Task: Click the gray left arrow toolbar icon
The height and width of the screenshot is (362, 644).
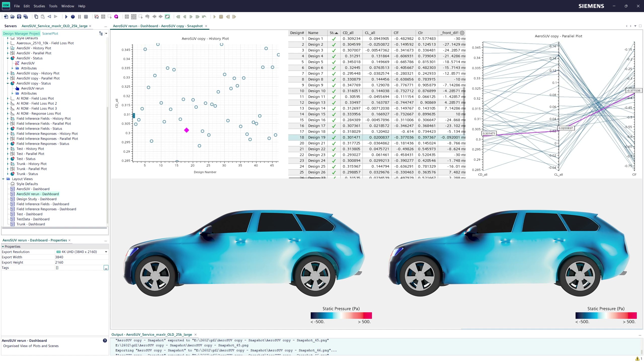Action: [154, 17]
